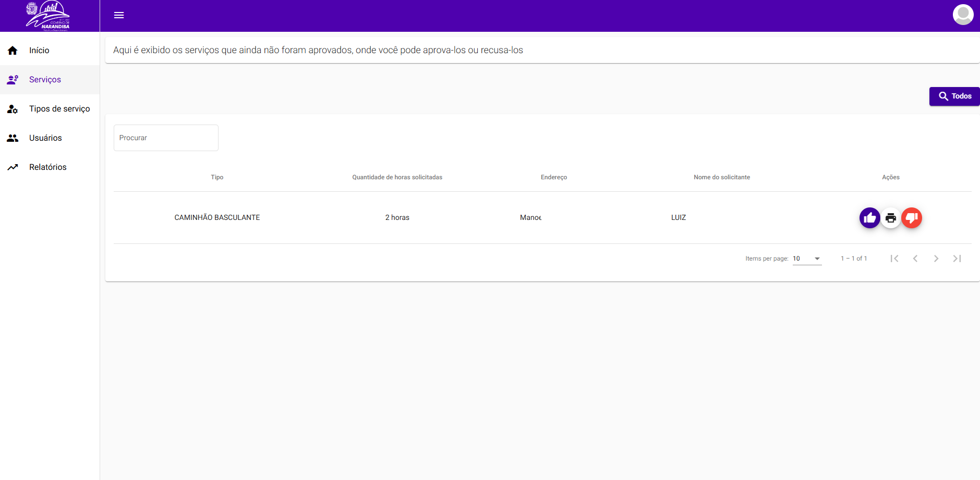Click the Endereço column header
Image resolution: width=980 pixels, height=480 pixels.
tap(554, 177)
